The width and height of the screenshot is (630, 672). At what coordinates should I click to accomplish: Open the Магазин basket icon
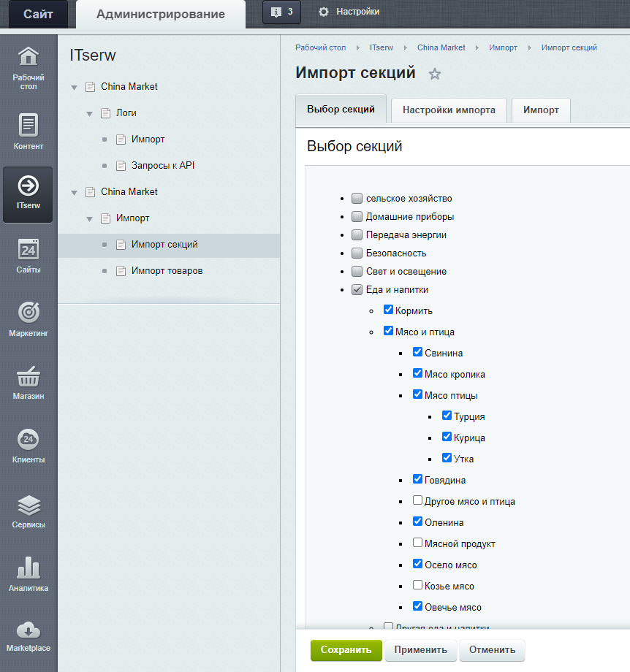click(28, 377)
